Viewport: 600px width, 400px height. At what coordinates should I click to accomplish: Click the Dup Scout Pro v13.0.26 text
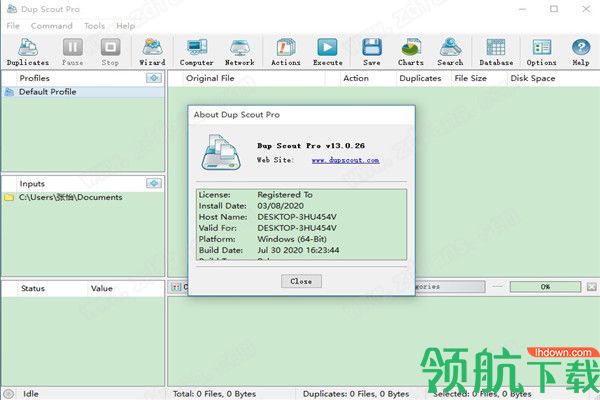[311, 145]
